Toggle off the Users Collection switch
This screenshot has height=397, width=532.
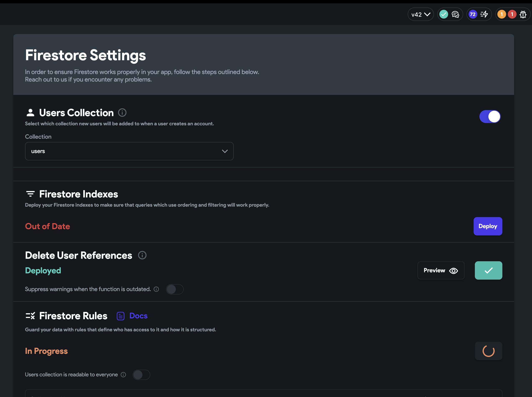(490, 117)
